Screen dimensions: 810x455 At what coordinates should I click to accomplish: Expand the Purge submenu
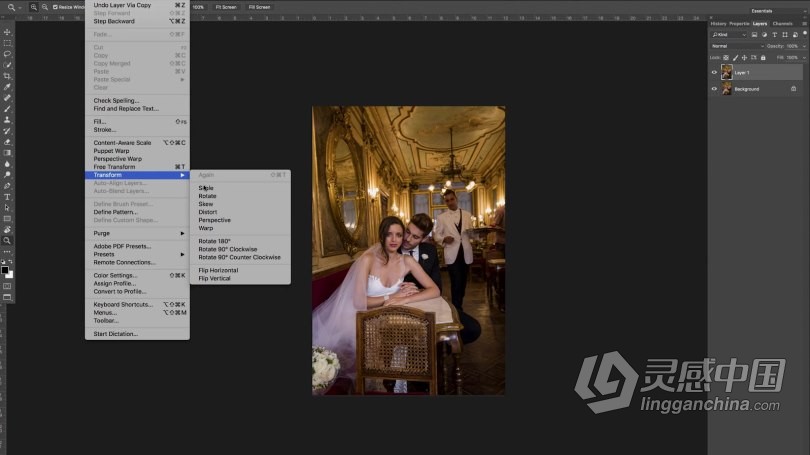tap(137, 233)
